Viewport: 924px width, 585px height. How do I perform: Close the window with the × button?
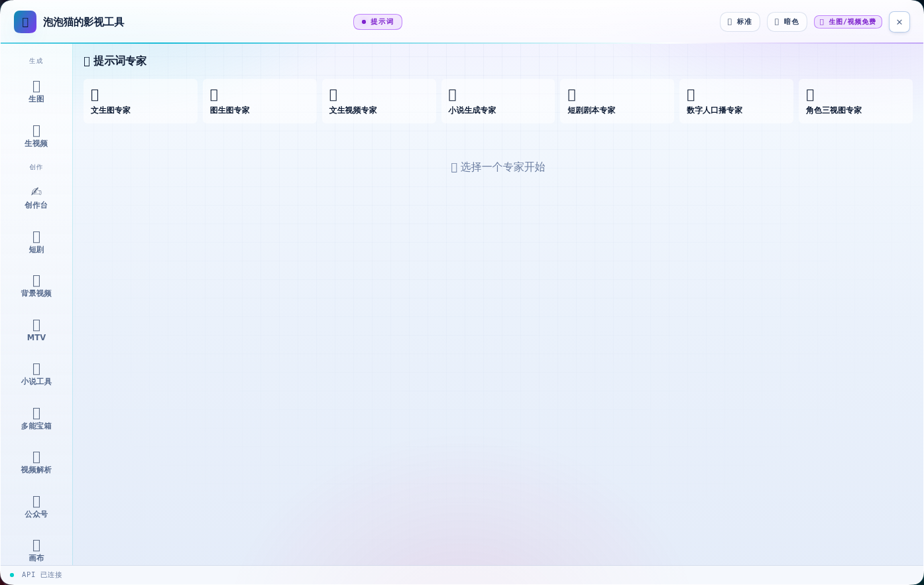point(899,22)
